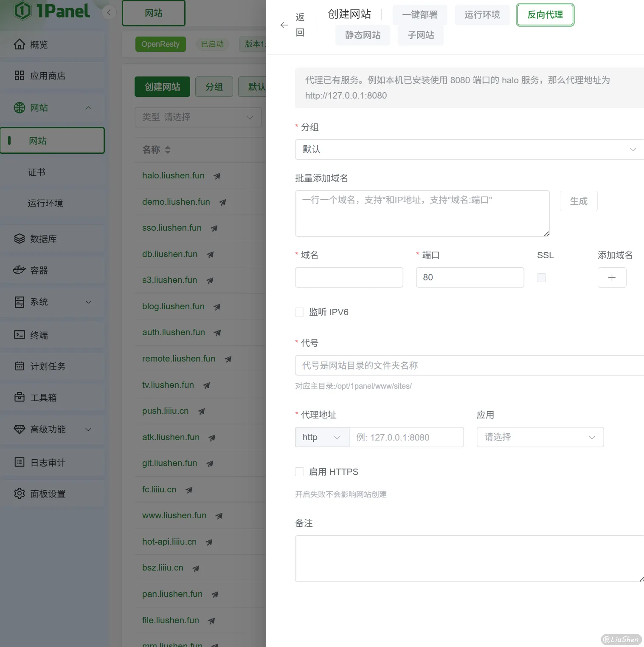Open the halo.liushen.fun site link
The height and width of the screenshot is (647, 644).
(173, 175)
